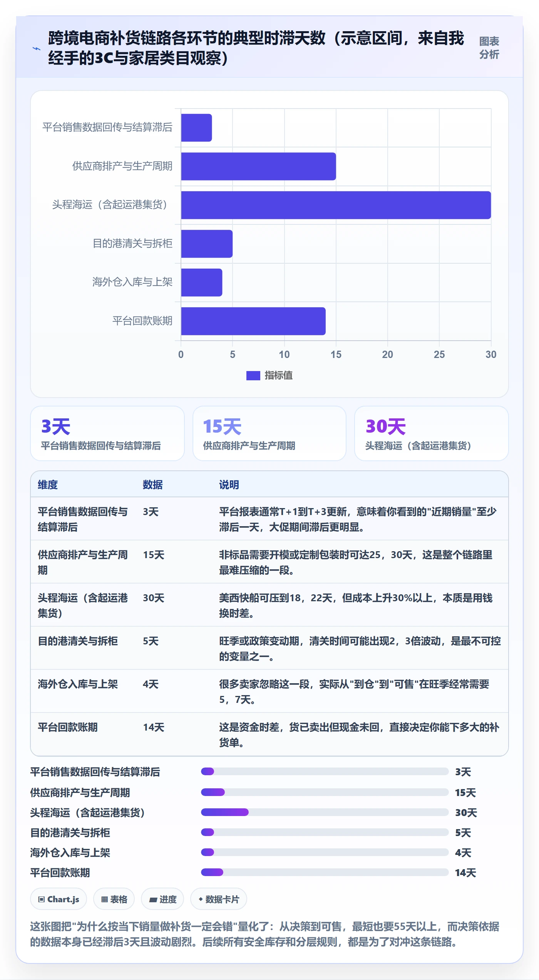
Task: Toggle the 指标值 legend color swatch
Action: coord(253,375)
